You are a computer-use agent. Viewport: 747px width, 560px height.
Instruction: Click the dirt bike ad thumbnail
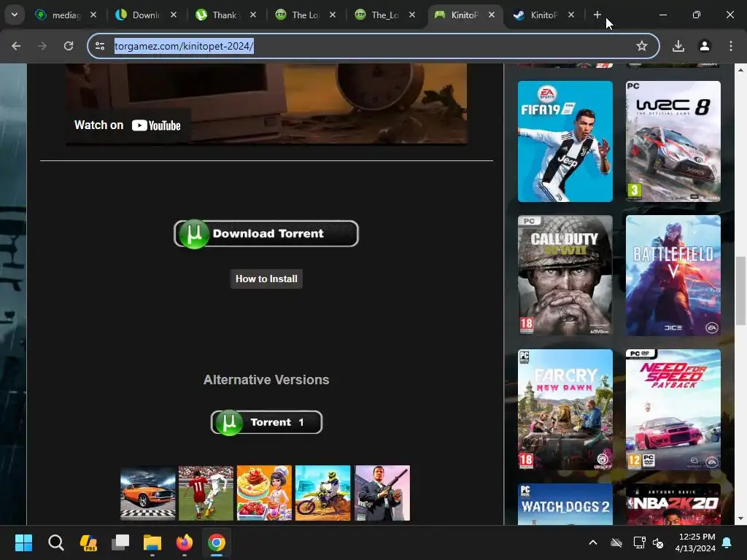click(x=322, y=493)
